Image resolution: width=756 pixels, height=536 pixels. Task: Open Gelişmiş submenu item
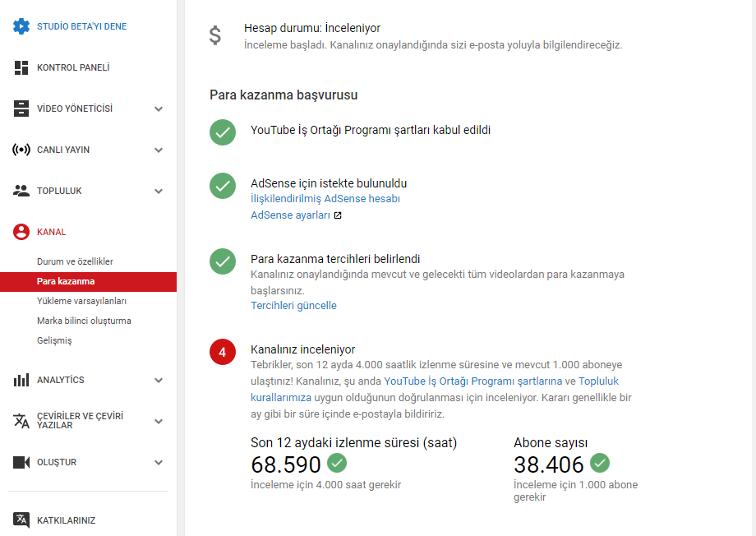(54, 340)
